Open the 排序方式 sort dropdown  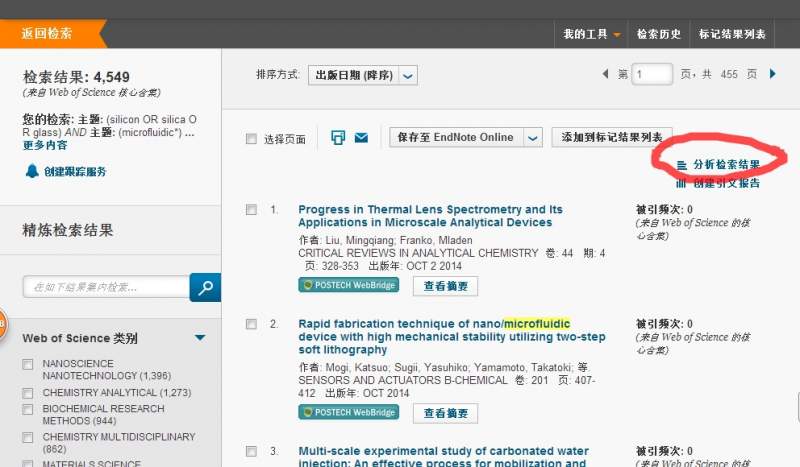pyautogui.click(x=363, y=76)
